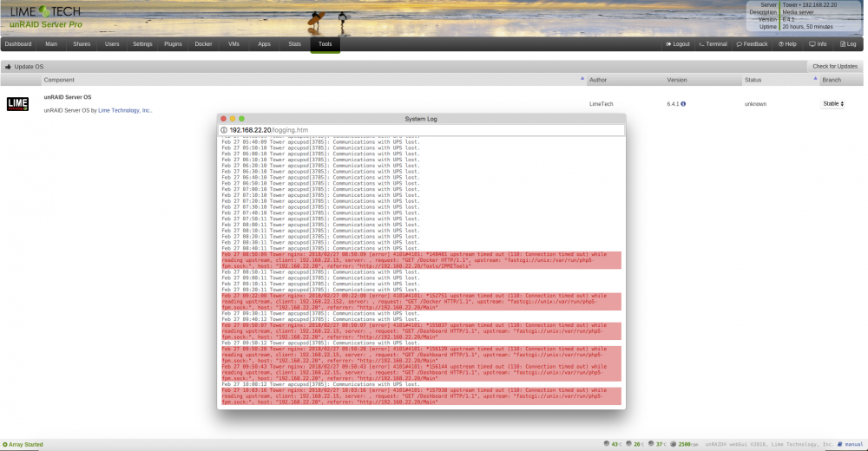
Task: Click the unRAID Server OS component name
Action: point(68,97)
